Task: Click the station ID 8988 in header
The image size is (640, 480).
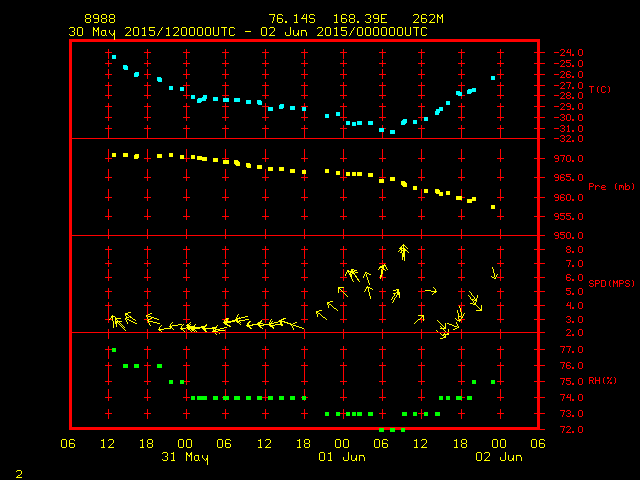Action: (x=100, y=19)
